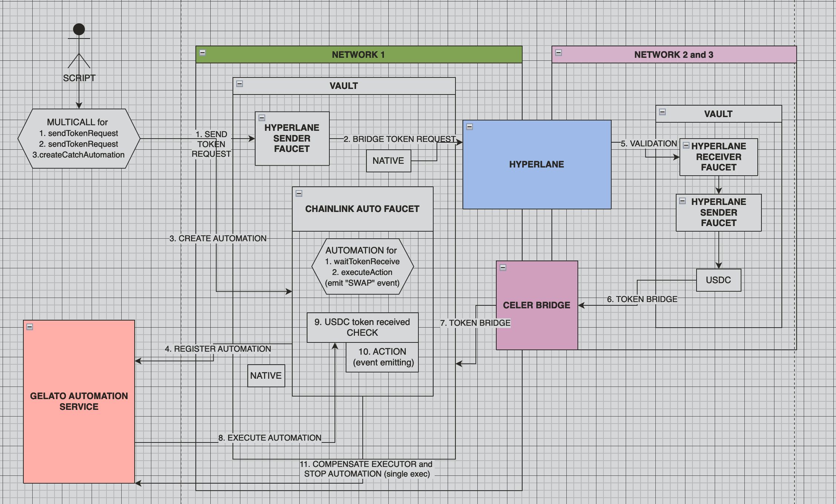Select the USDC box
Viewport: 836px width, 504px height.
pos(718,280)
